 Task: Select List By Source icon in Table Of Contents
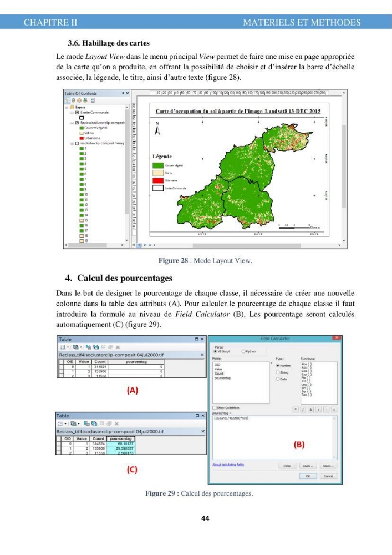tap(73, 100)
